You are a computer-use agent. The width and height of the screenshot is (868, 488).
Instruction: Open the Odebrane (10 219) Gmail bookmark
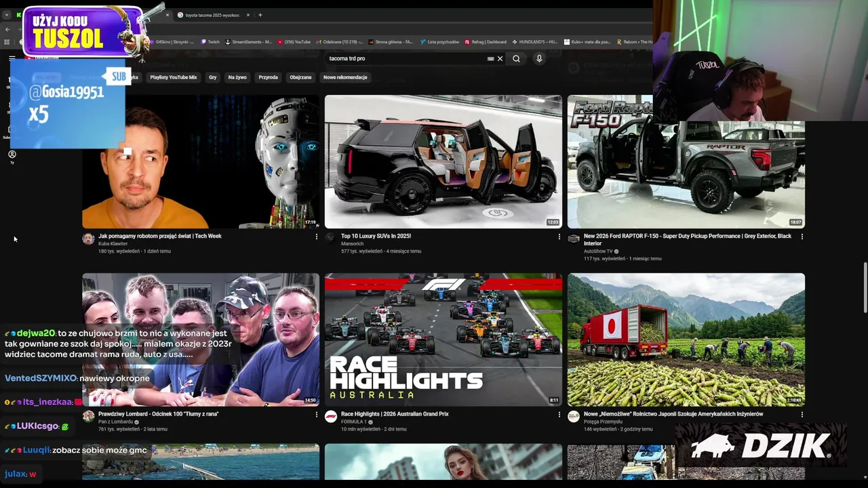tap(340, 42)
